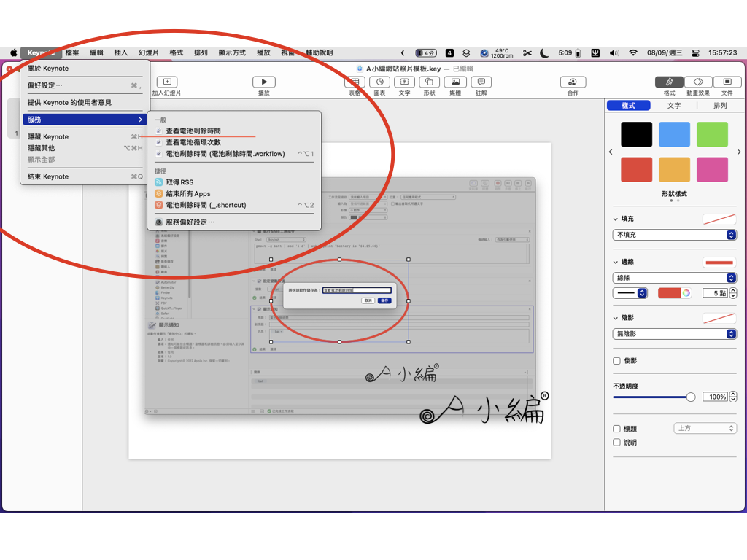Switch to the 樣式 (Style) tab
The width and height of the screenshot is (747, 560).
[628, 105]
